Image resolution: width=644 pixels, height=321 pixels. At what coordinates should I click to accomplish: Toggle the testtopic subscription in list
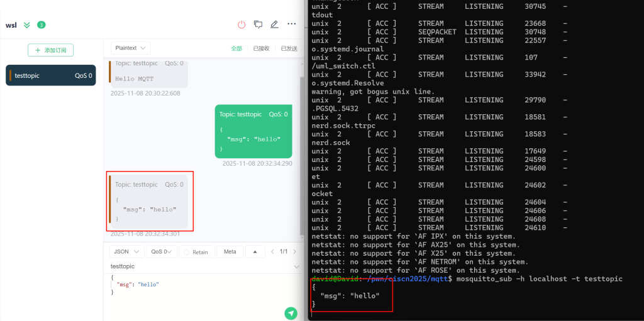(51, 75)
